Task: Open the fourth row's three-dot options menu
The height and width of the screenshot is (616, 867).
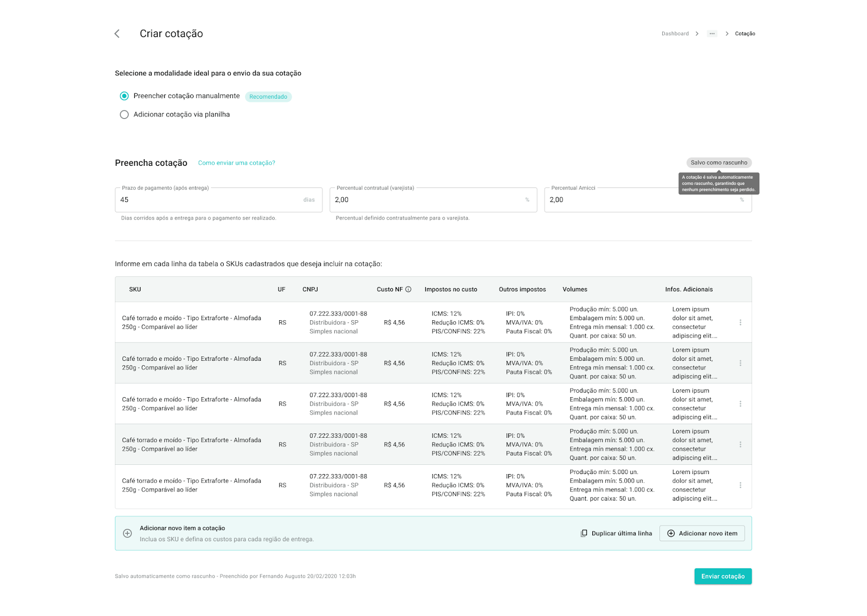Action: [740, 444]
